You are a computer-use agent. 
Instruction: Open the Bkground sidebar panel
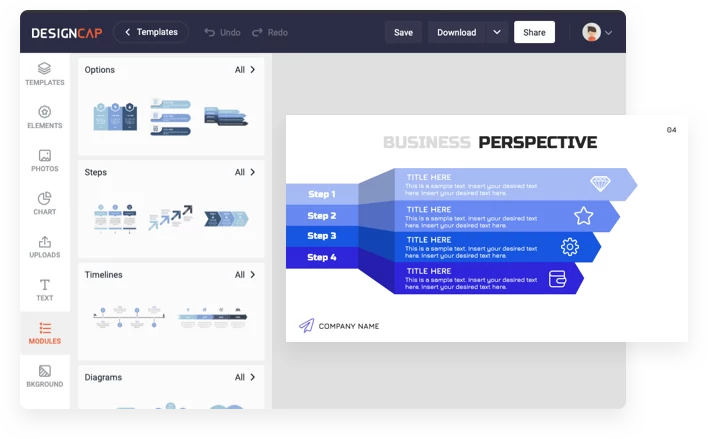point(44,376)
